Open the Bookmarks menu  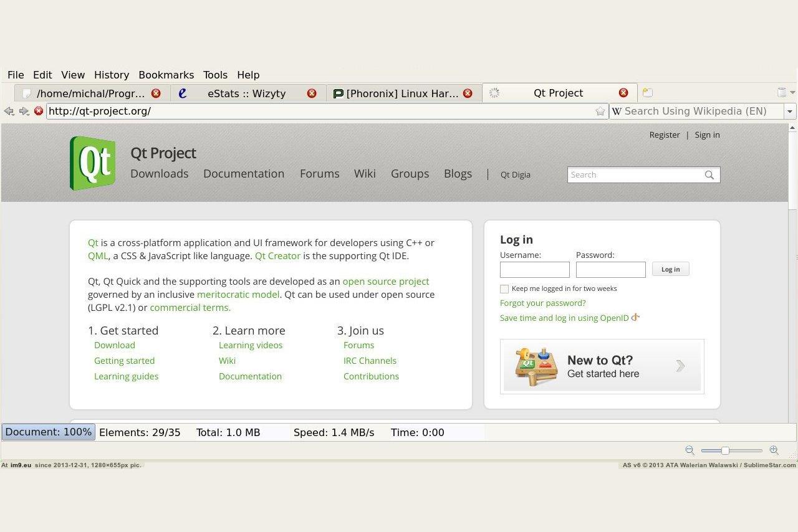[166, 75]
